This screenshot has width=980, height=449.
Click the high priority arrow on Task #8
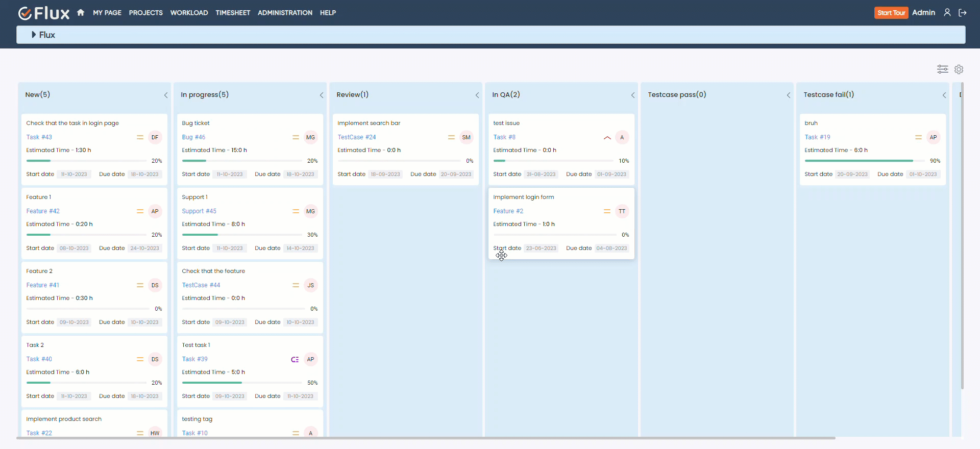(x=607, y=138)
